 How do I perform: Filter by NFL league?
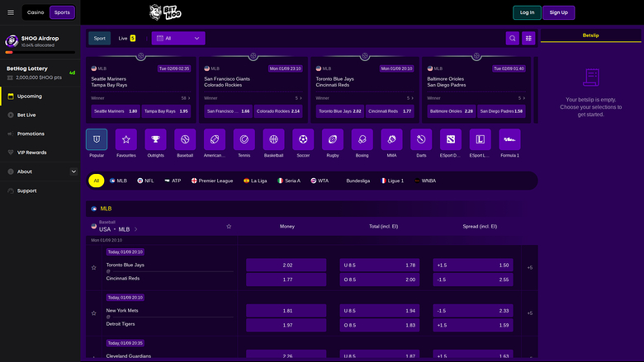145,181
